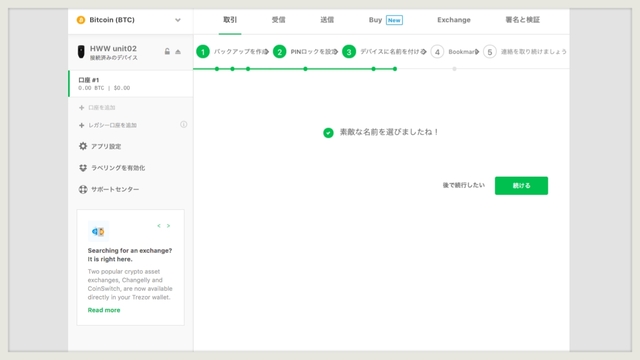Switch to the 受信 tab
This screenshot has height=360, width=640.
278,20
